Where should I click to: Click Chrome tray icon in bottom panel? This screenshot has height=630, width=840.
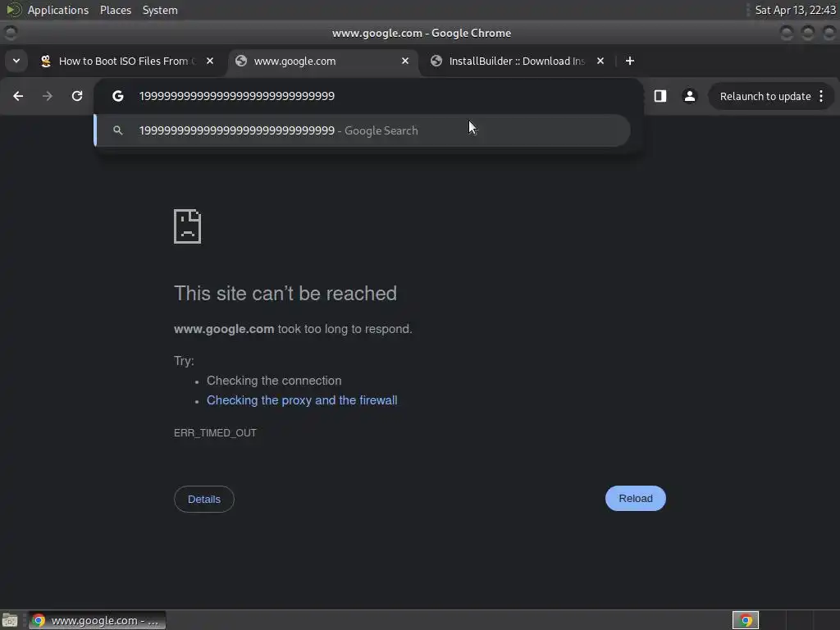(746, 620)
